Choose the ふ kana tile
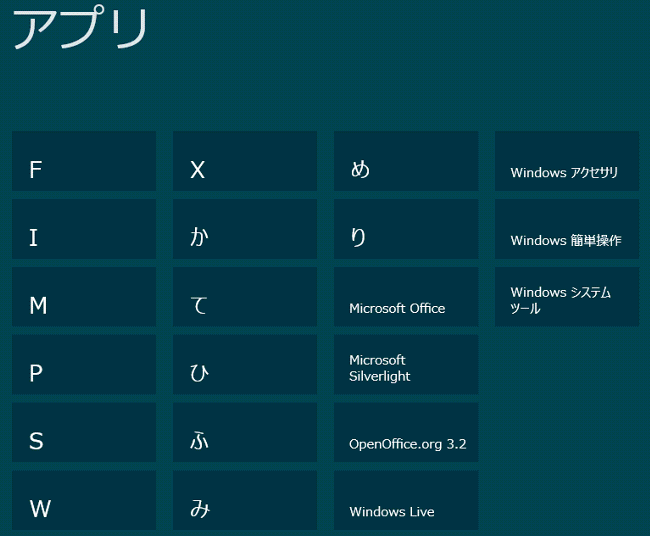Screen dimensions: 650x536 coord(245,432)
